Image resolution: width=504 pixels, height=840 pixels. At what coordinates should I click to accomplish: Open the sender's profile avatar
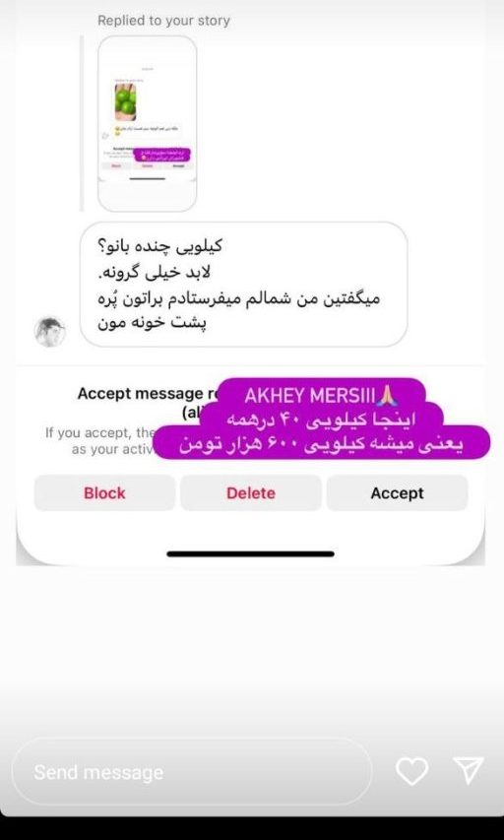(50, 332)
